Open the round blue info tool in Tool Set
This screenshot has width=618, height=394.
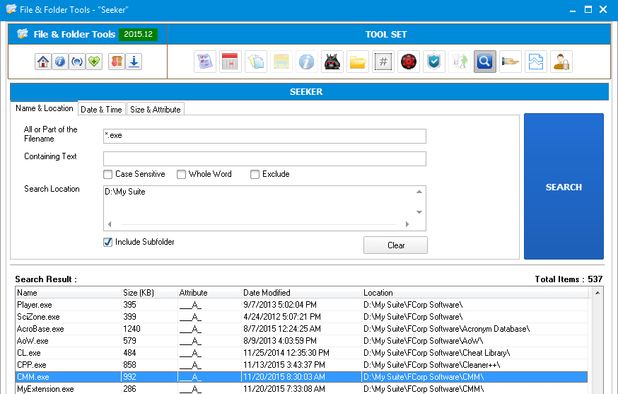(307, 61)
